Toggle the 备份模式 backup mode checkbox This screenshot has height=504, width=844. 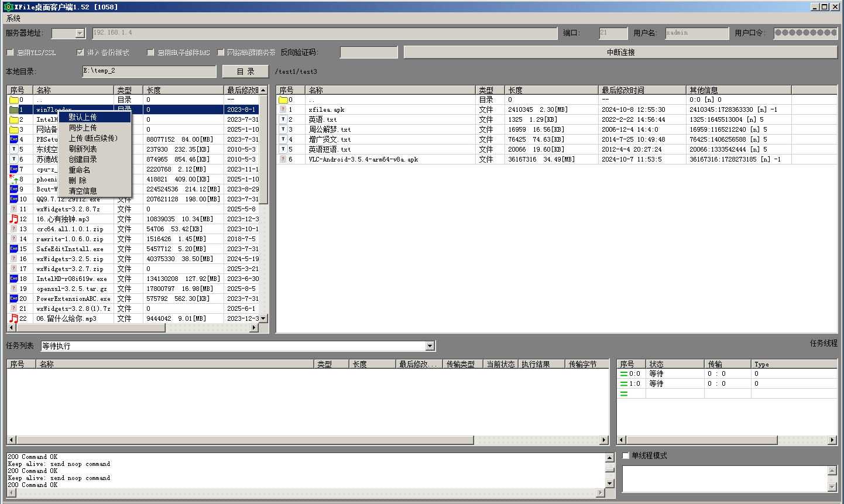point(80,53)
